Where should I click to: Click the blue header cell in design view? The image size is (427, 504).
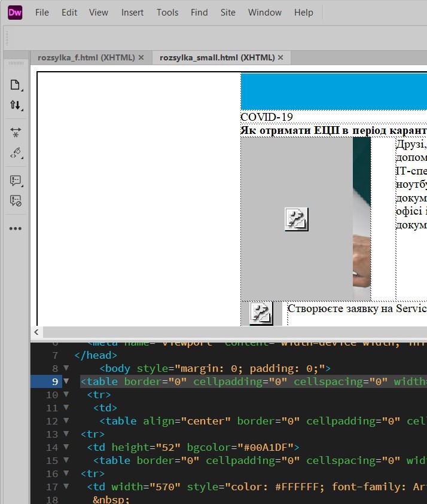333,91
